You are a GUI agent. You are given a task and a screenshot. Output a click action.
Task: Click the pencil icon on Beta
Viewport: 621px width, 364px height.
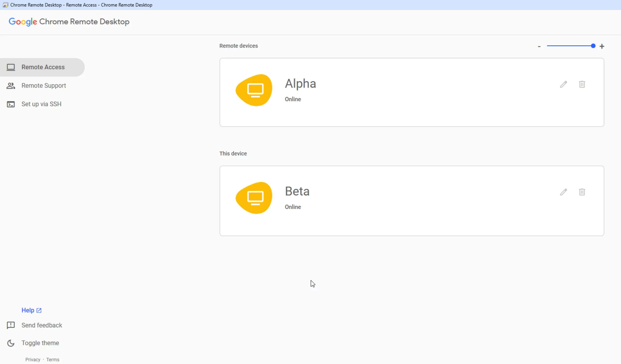pos(563,192)
